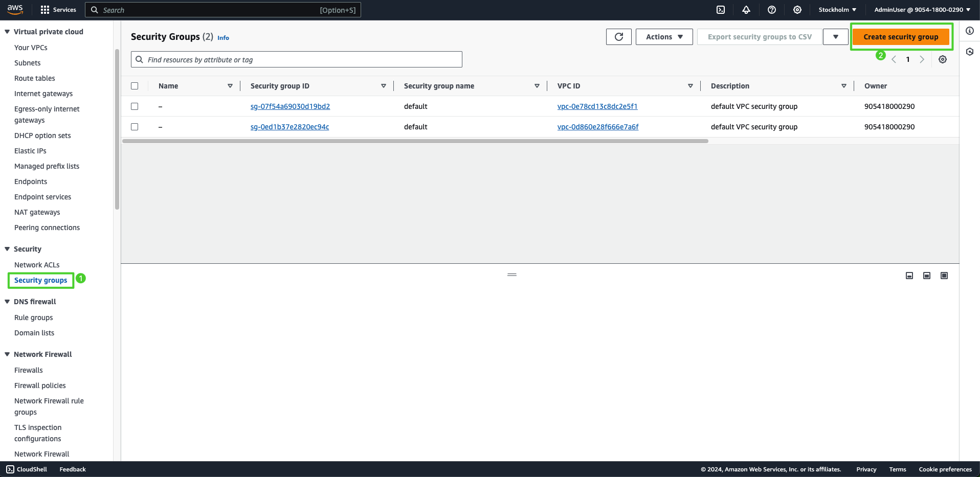Open console settings gear in header
The width and height of the screenshot is (980, 477).
797,10
